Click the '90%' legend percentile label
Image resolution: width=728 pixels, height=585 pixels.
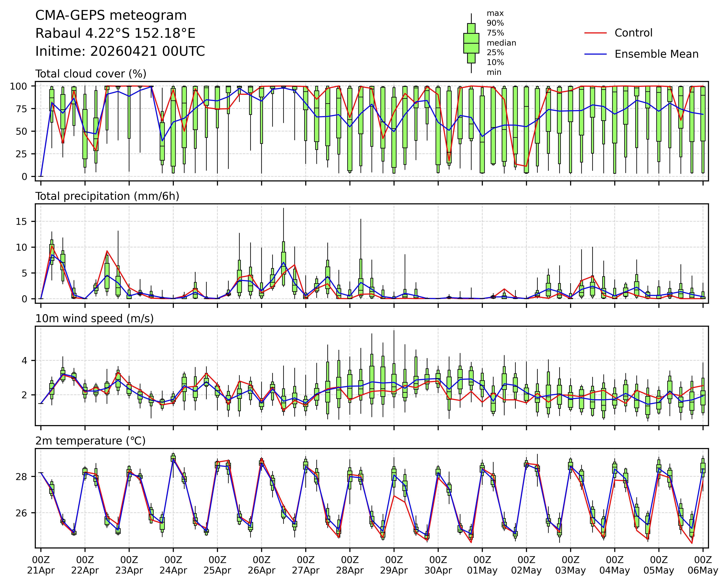[x=495, y=23]
